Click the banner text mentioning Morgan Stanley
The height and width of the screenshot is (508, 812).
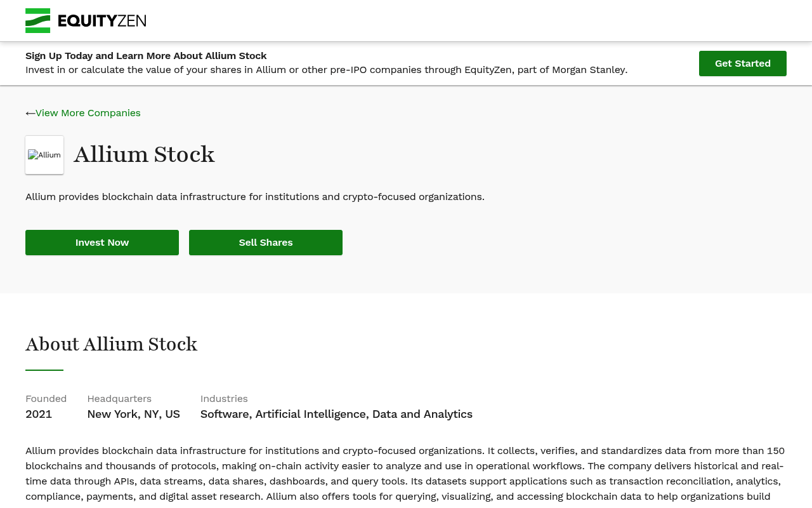326,70
